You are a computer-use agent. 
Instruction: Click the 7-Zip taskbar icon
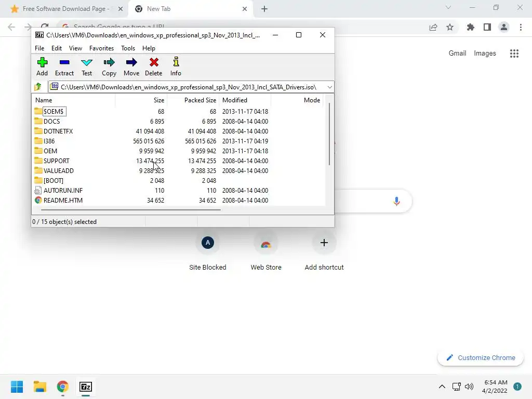[x=86, y=387]
